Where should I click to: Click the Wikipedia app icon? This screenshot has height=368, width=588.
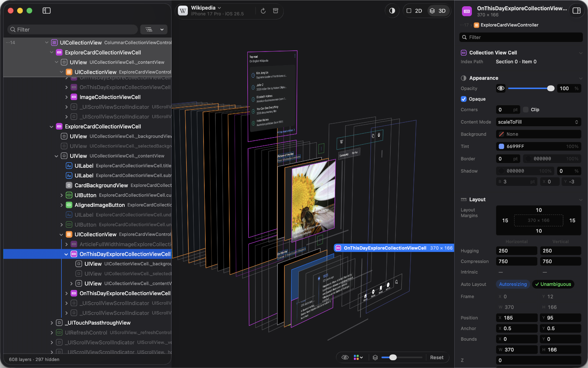[x=183, y=11]
